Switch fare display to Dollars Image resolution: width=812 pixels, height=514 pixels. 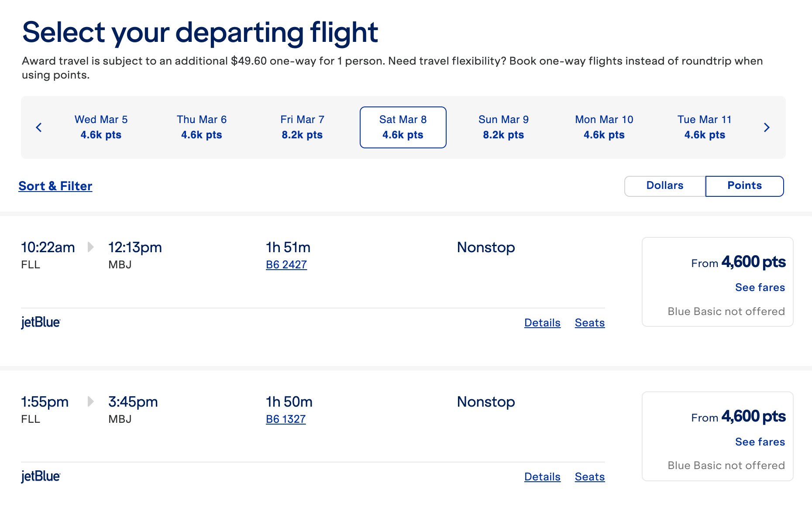click(664, 186)
